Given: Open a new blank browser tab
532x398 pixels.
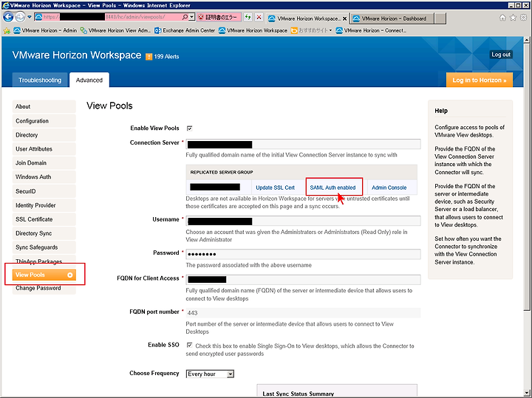Looking at the screenshot, I should [x=440, y=18].
